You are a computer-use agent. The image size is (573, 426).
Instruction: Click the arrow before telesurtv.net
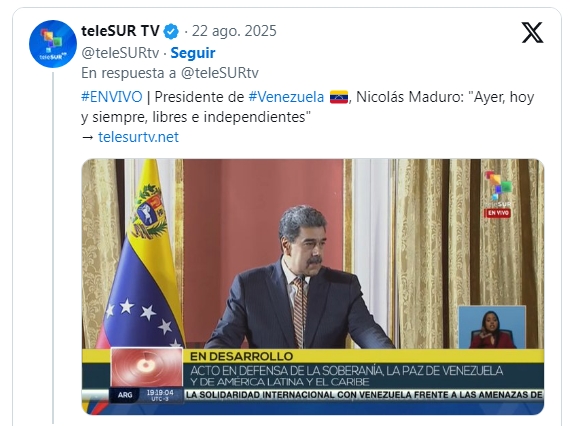tap(88, 137)
